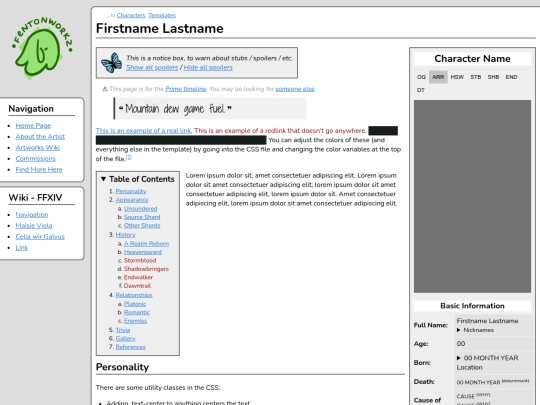Click Find More Here link
The height and width of the screenshot is (405, 540).
(x=39, y=170)
